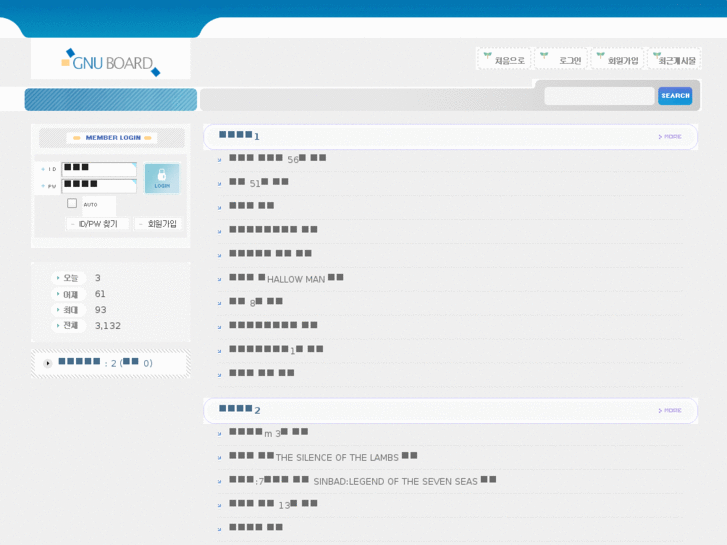Open the post containing number 13

point(273,504)
